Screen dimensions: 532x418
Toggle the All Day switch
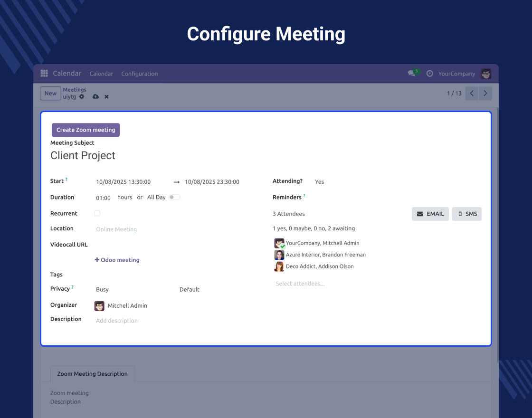pyautogui.click(x=174, y=197)
